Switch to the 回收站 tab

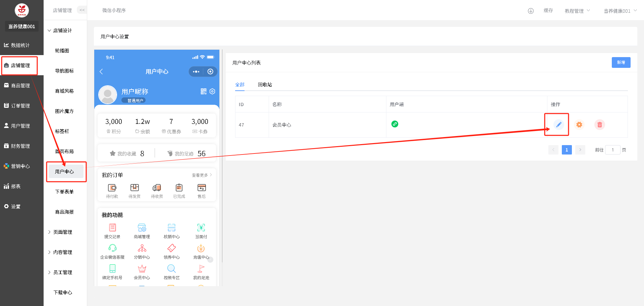[265, 85]
